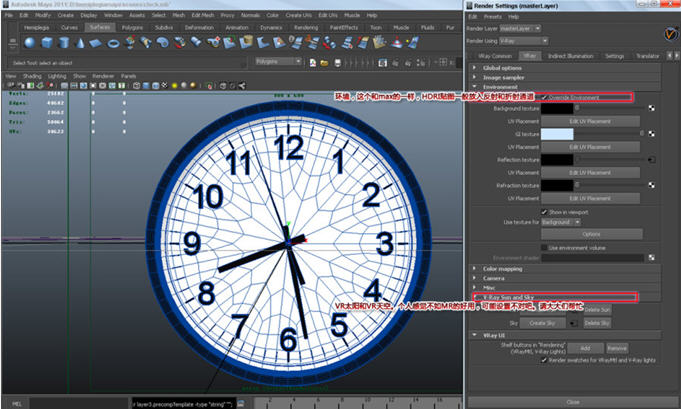Enable Use environment volume checkbox
This screenshot has height=409, width=681.
(x=544, y=246)
